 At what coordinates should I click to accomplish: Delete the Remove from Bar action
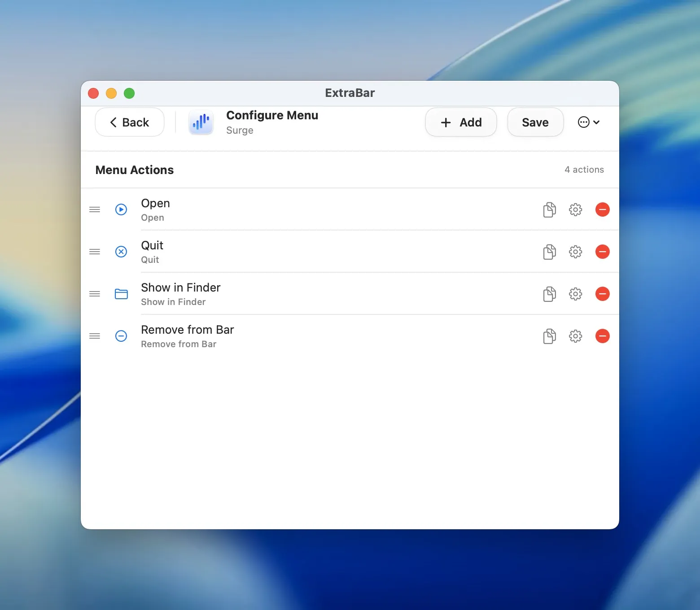click(x=602, y=336)
